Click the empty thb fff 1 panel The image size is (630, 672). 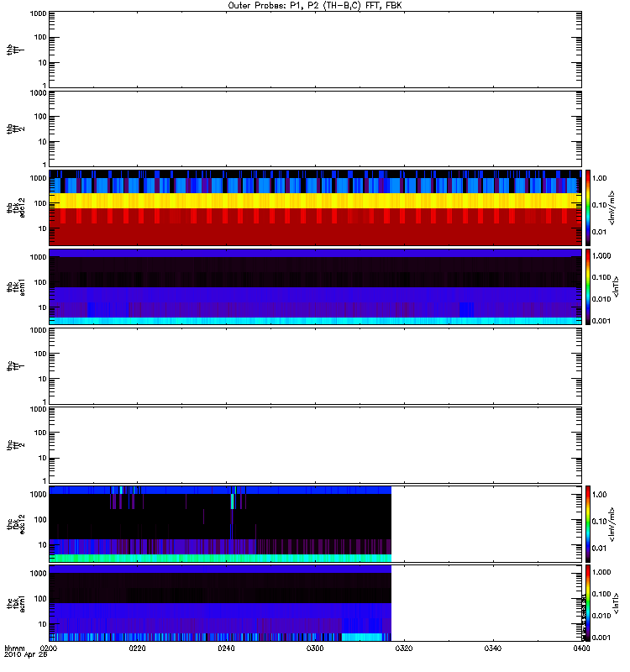315,50
